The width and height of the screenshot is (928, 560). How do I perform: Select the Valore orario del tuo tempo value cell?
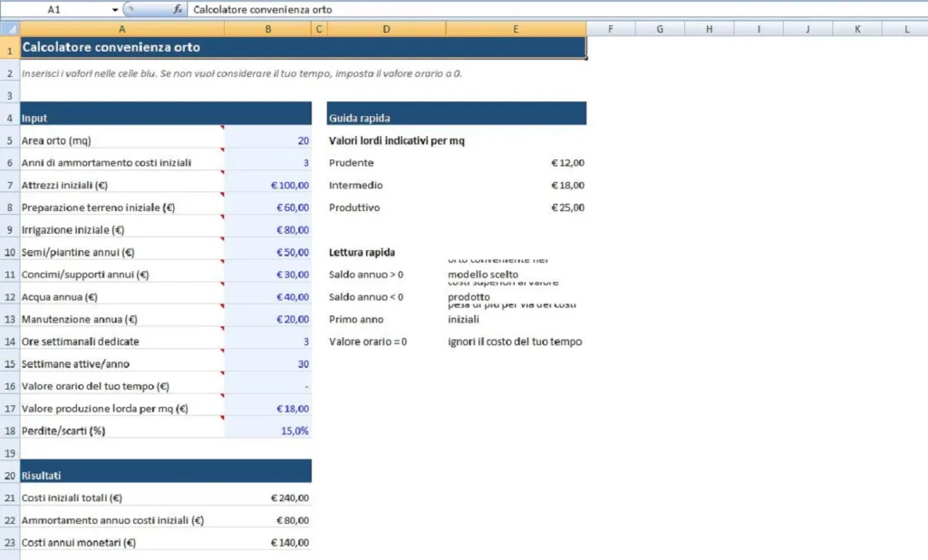(x=267, y=386)
